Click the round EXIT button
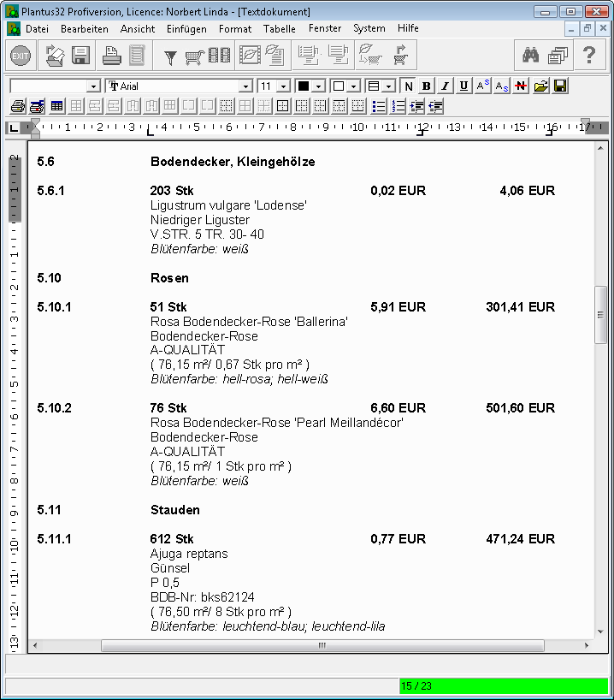 click(21, 56)
